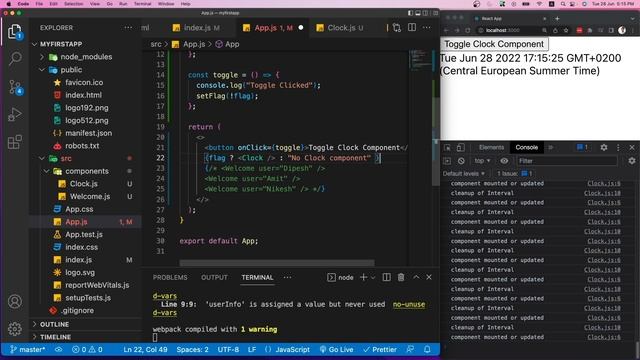Click Prettier in the status bar

click(x=380, y=349)
